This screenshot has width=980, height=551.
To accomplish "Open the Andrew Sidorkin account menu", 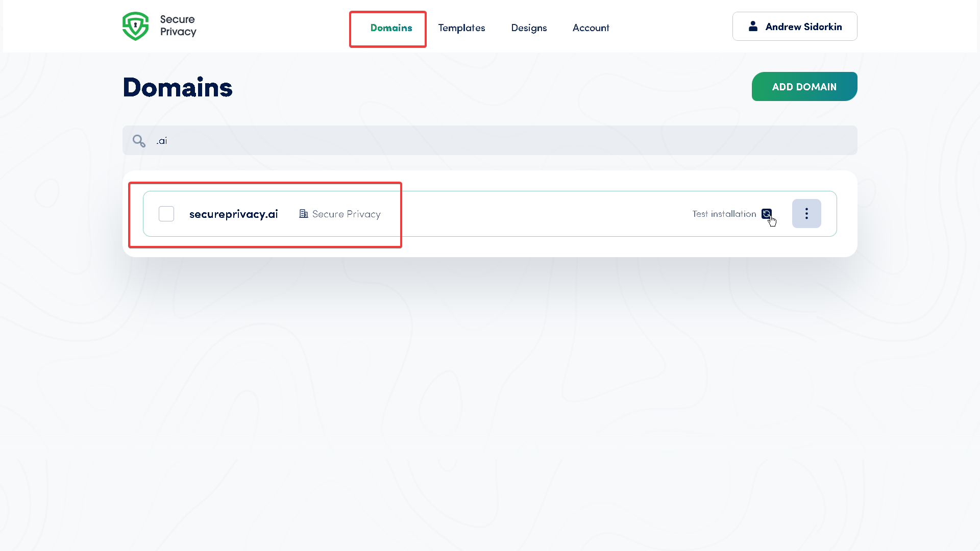I will pos(795,26).
